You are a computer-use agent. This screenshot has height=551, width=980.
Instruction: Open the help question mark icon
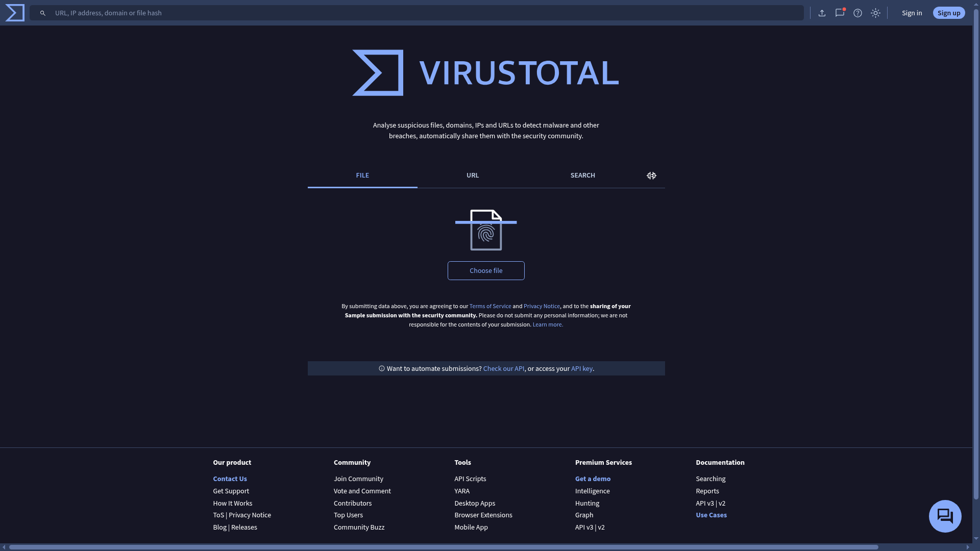857,13
